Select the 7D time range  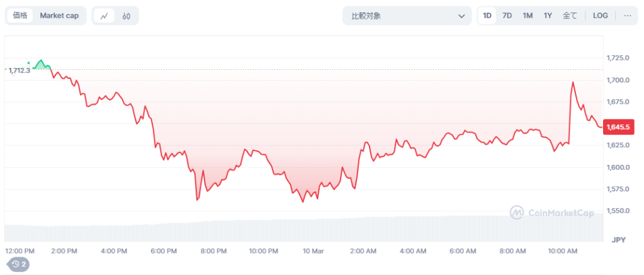tap(507, 16)
